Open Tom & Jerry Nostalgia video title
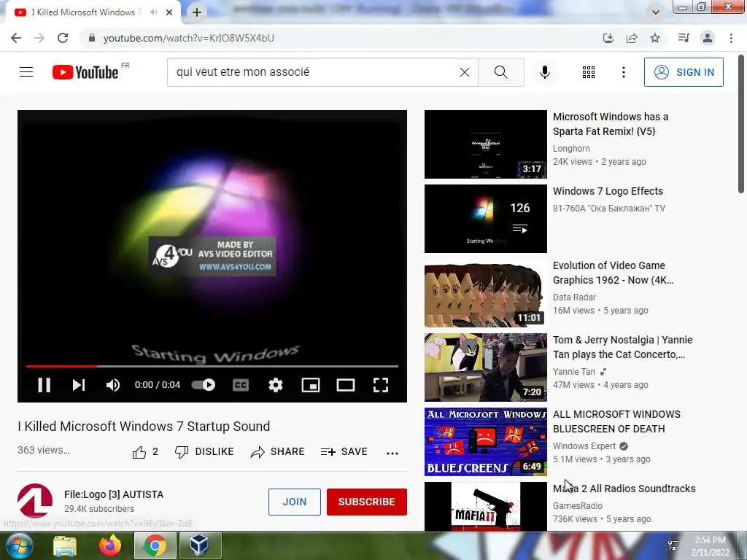 coord(623,347)
